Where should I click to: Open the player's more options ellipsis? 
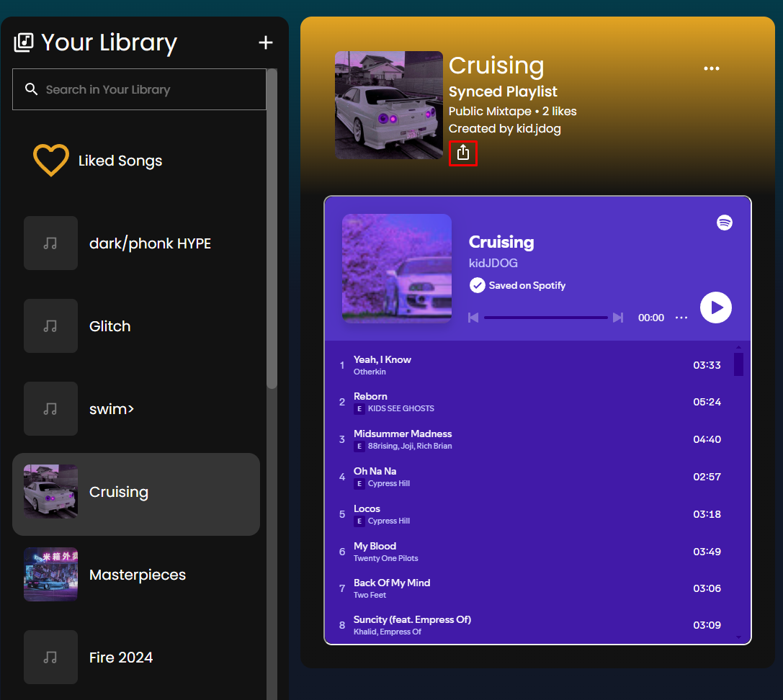(681, 318)
